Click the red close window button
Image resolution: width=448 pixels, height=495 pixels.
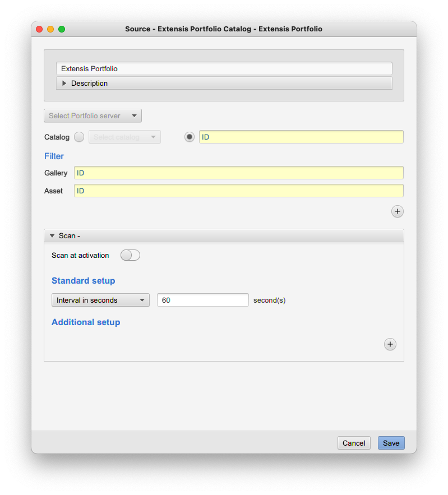point(39,29)
